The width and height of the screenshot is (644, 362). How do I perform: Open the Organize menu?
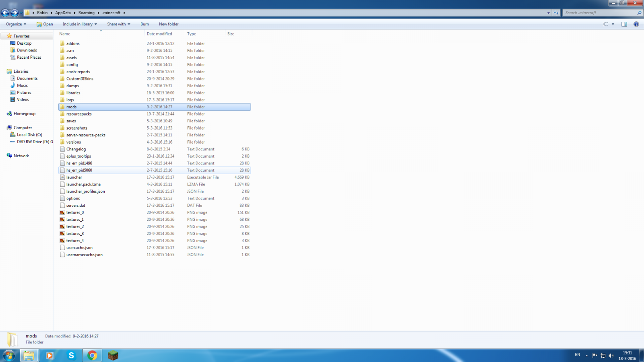tap(16, 24)
